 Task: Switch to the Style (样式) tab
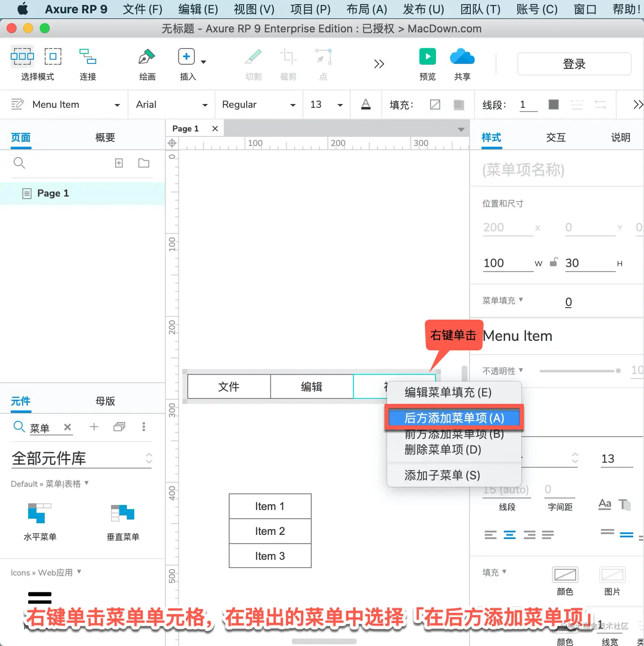tap(492, 137)
